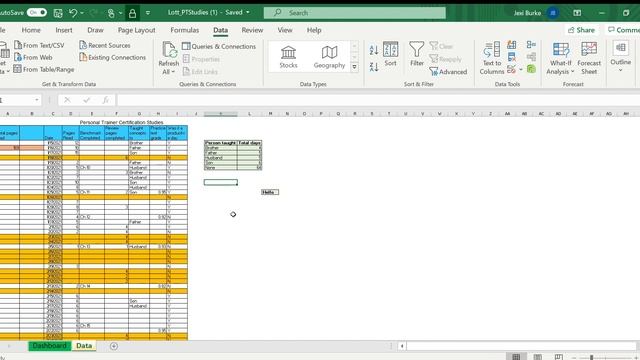Add a new sheet with plus button
The width and height of the screenshot is (640, 360).
point(114,346)
